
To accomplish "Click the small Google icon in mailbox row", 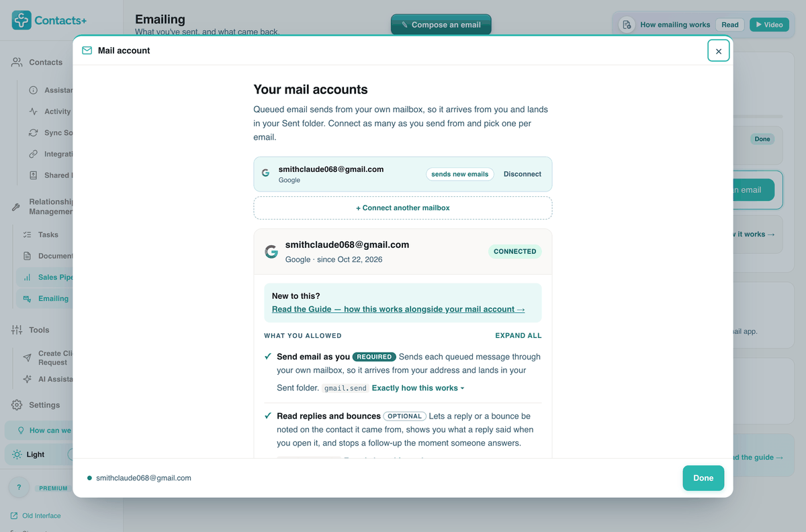I will click(265, 173).
